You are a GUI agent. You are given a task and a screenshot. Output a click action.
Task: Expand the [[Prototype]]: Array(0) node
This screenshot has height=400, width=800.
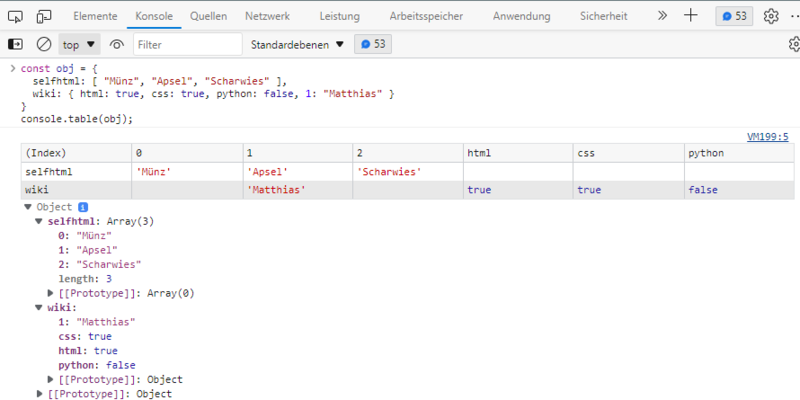coord(50,293)
